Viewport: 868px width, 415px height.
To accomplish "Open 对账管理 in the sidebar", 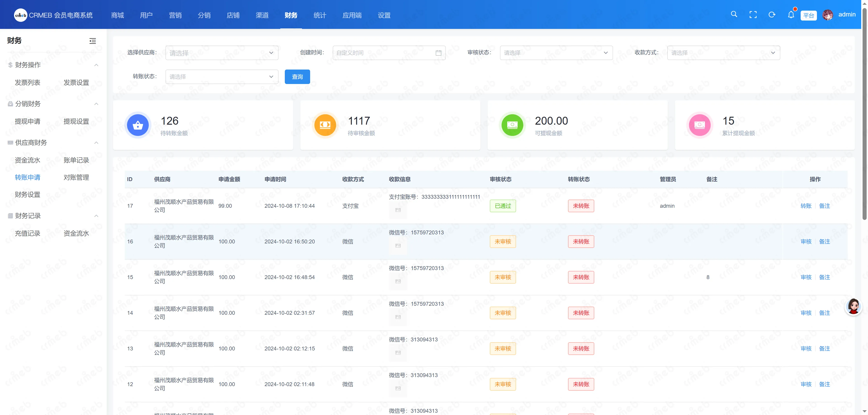I will click(76, 177).
